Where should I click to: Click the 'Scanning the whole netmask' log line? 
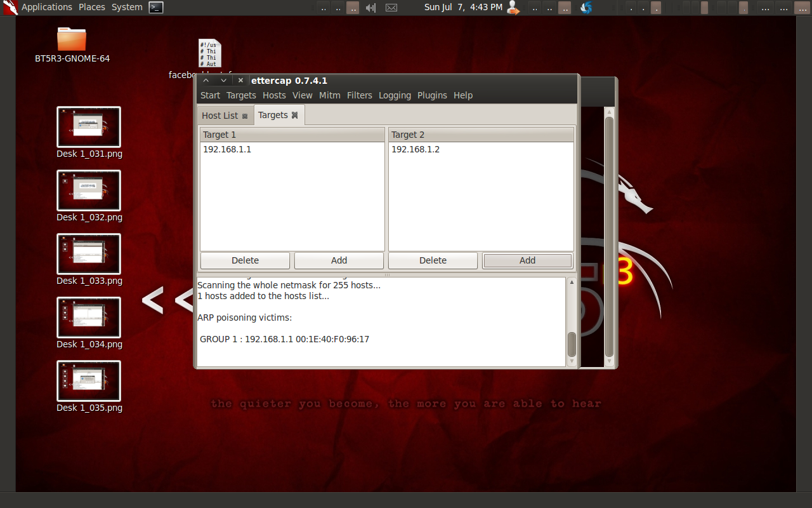tap(289, 285)
